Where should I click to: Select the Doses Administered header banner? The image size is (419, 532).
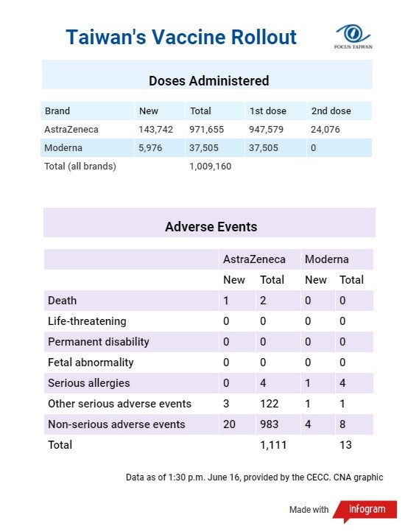click(207, 74)
